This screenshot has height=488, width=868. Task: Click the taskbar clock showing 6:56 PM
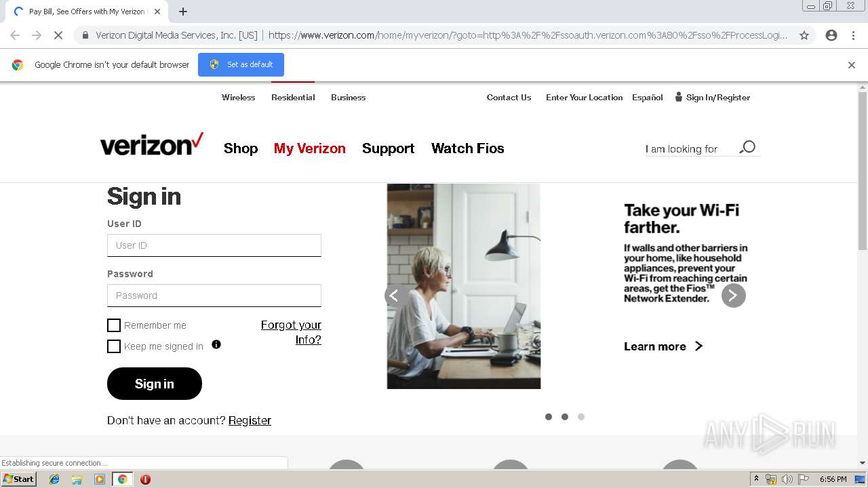point(833,479)
